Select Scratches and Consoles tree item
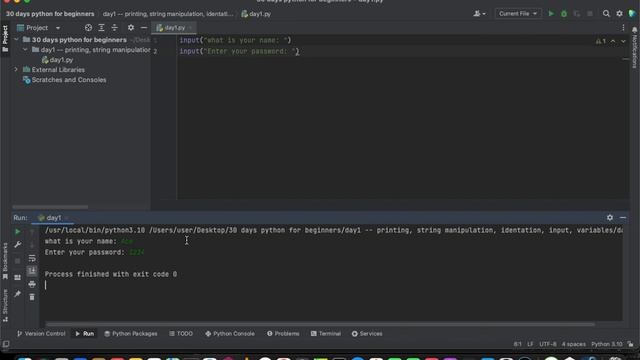The width and height of the screenshot is (640, 360). tap(65, 80)
